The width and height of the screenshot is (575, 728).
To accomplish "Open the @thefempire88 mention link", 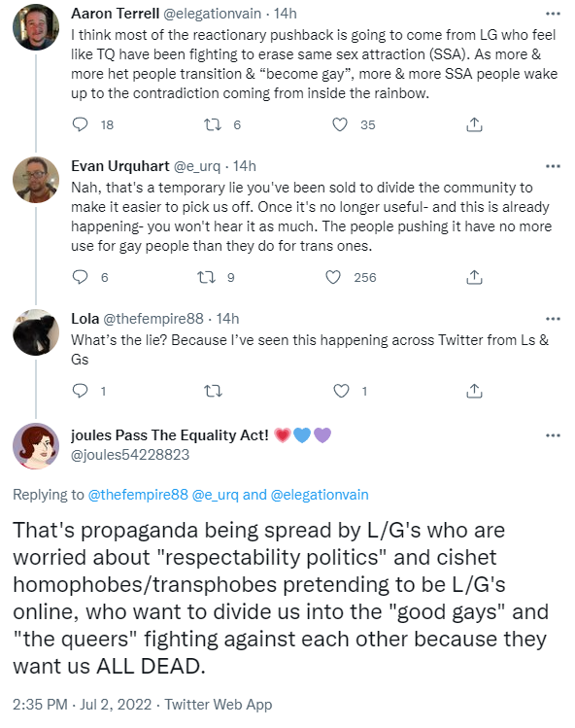I will tap(138, 495).
